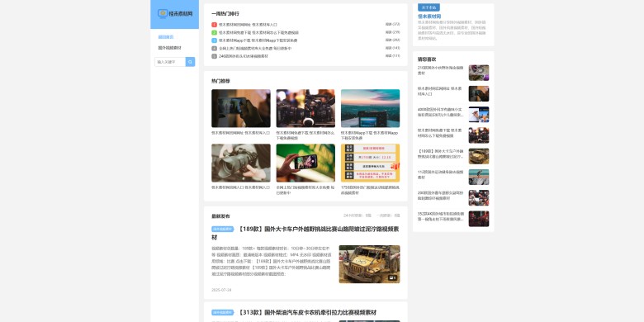Focus the keyword search input field
644x322 pixels.
170,62
